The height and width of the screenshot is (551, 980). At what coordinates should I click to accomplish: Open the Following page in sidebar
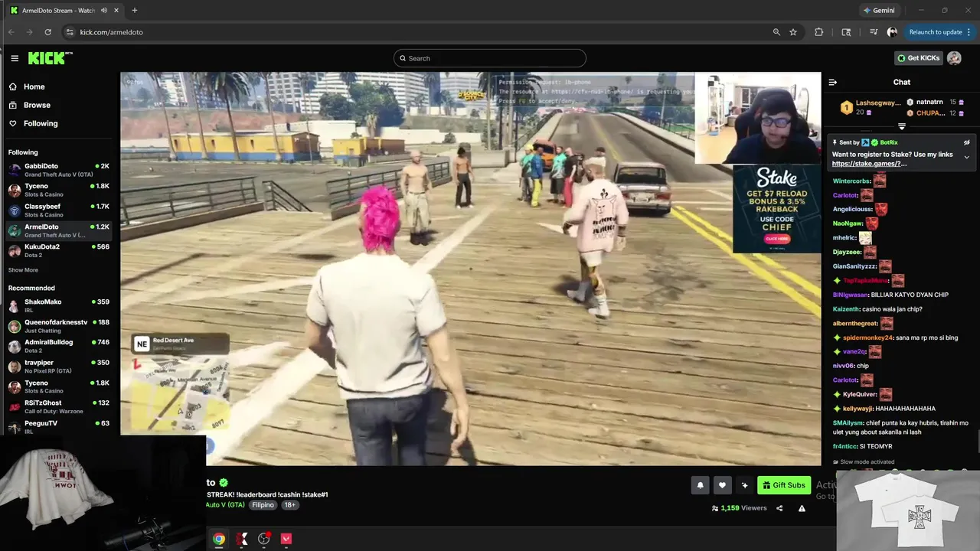tap(40, 123)
